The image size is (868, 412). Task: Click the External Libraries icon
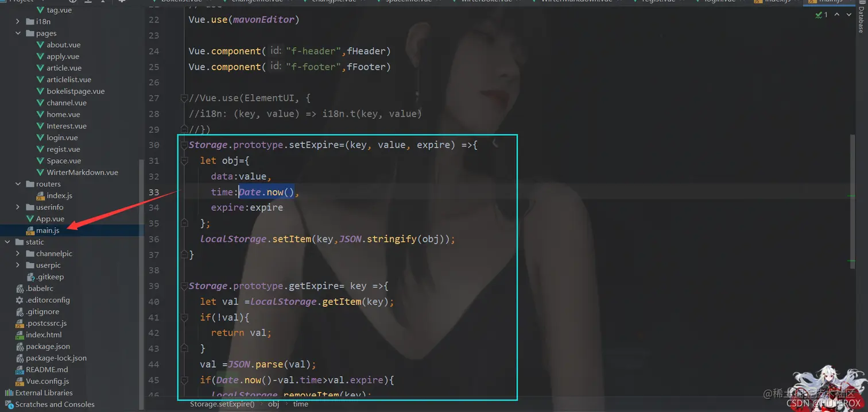point(9,393)
